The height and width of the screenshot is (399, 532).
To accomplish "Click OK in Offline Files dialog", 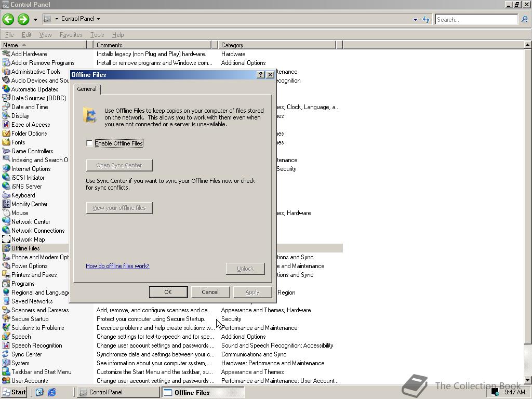I will click(168, 292).
